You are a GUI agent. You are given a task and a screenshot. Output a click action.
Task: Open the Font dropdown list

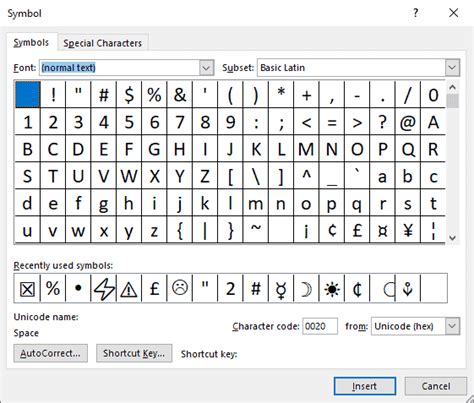pos(206,68)
